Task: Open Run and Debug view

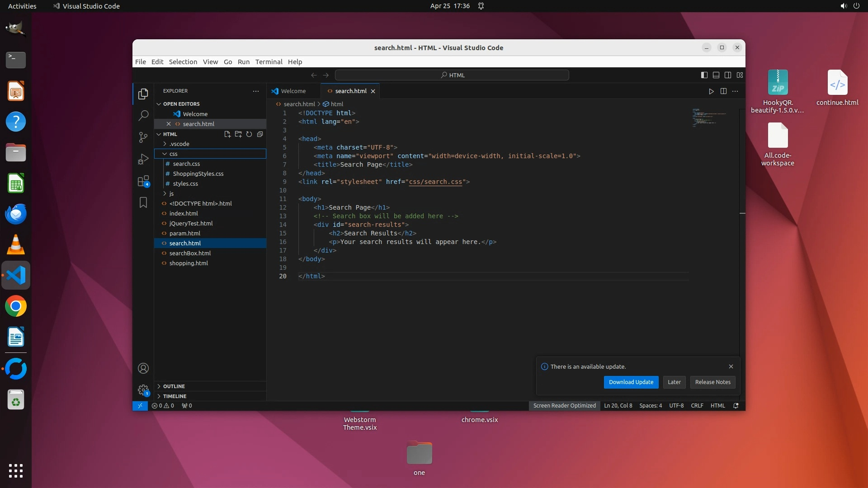Action: (x=143, y=159)
